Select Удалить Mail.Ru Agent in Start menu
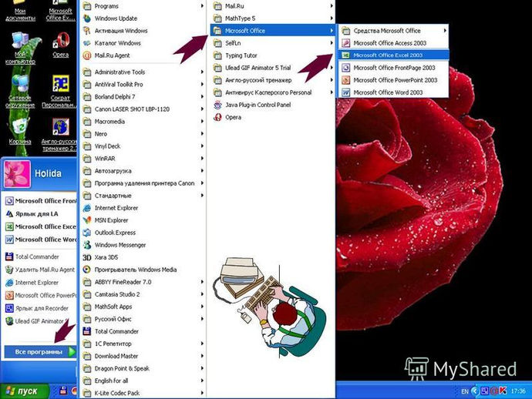The image size is (532, 399). [40, 270]
